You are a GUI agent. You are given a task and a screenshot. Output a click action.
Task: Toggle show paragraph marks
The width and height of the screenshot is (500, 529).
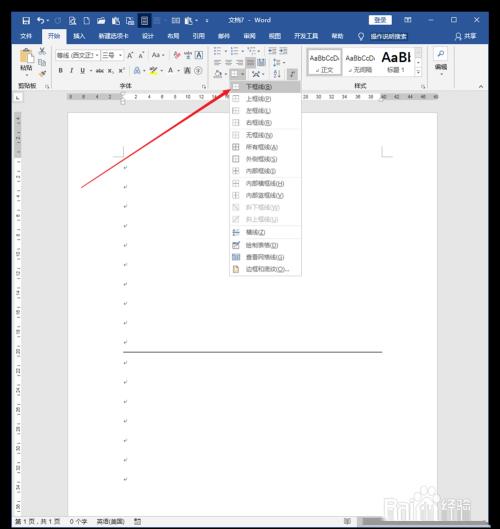coord(292,74)
